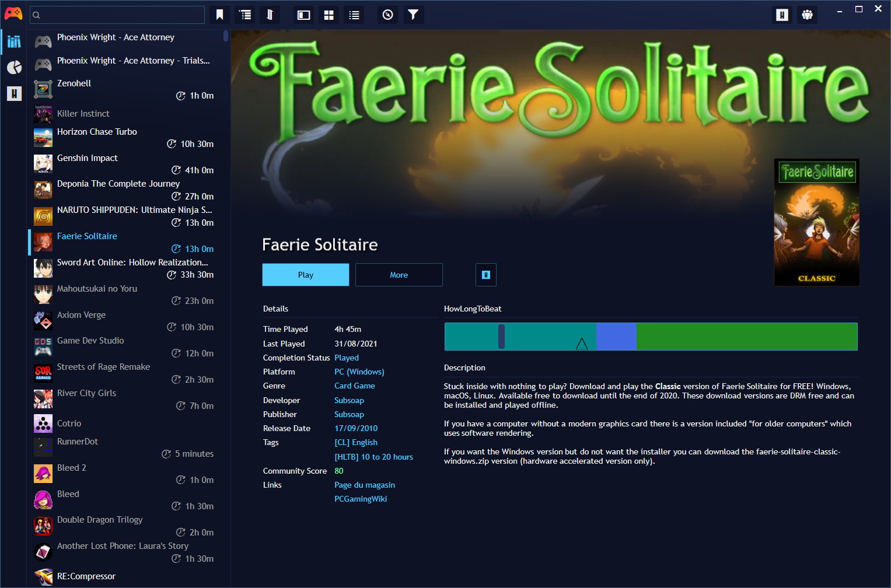
Task: Open filter presets bookmark icon
Action: coord(220,15)
